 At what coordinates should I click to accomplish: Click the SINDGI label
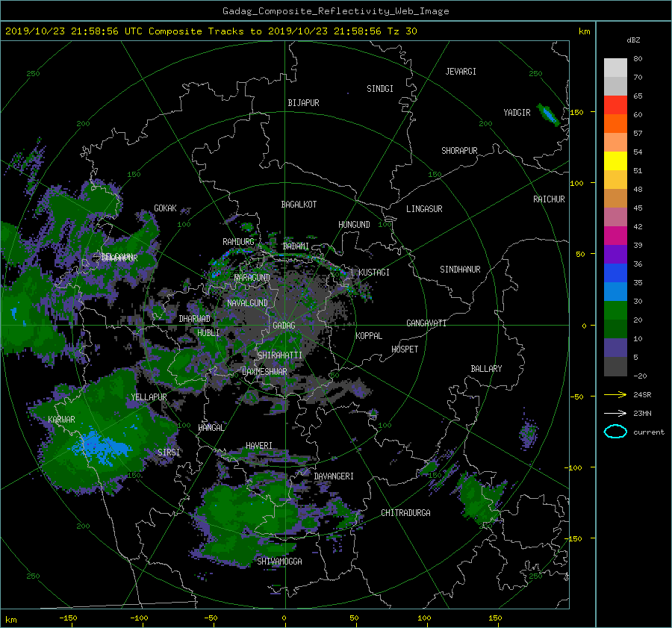[x=380, y=89]
